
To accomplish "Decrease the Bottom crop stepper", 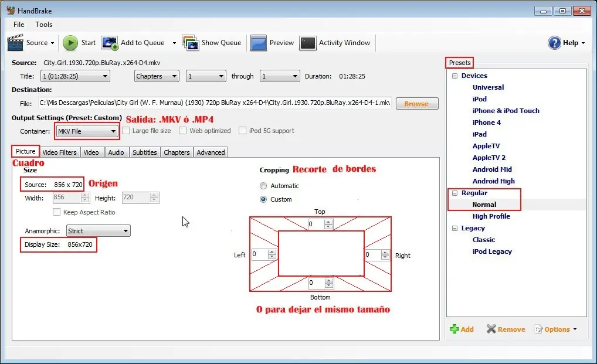I will coord(329,285).
